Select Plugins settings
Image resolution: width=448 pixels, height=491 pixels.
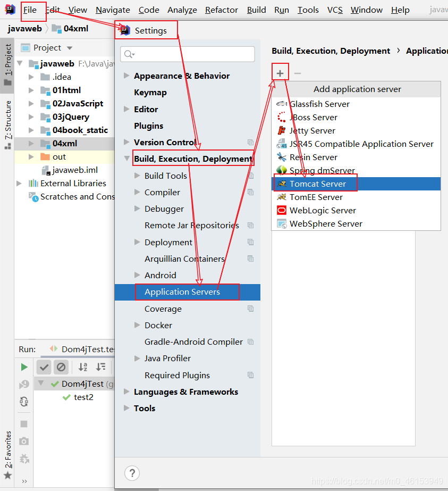[149, 126]
